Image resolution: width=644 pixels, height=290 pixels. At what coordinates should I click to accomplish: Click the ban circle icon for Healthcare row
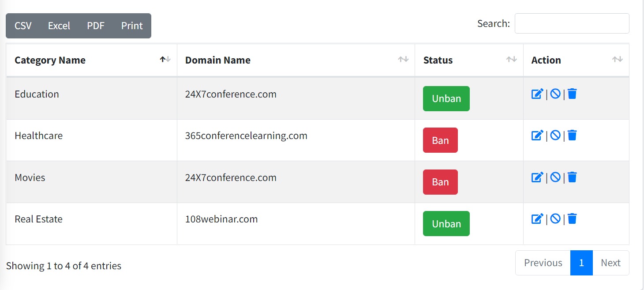tap(555, 135)
